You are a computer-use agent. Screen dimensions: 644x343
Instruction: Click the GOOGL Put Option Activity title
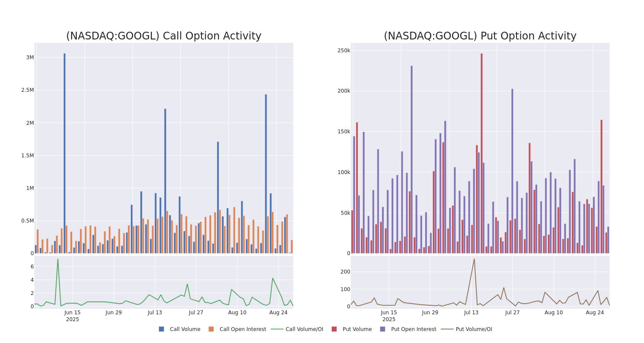click(480, 36)
